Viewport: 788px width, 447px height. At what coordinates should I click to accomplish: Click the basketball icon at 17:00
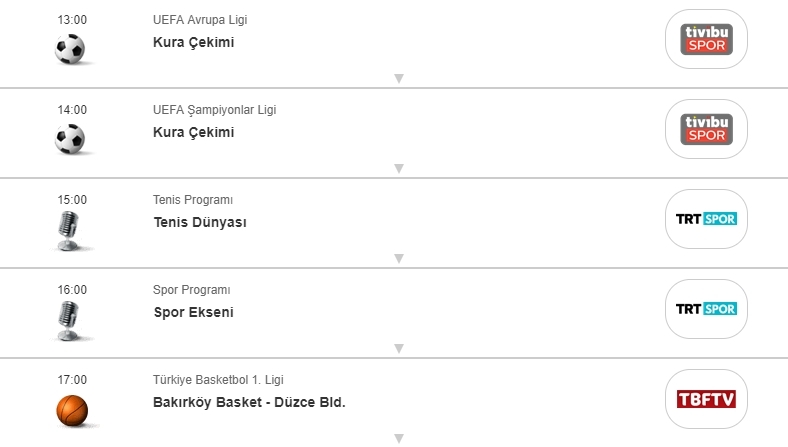point(71,409)
